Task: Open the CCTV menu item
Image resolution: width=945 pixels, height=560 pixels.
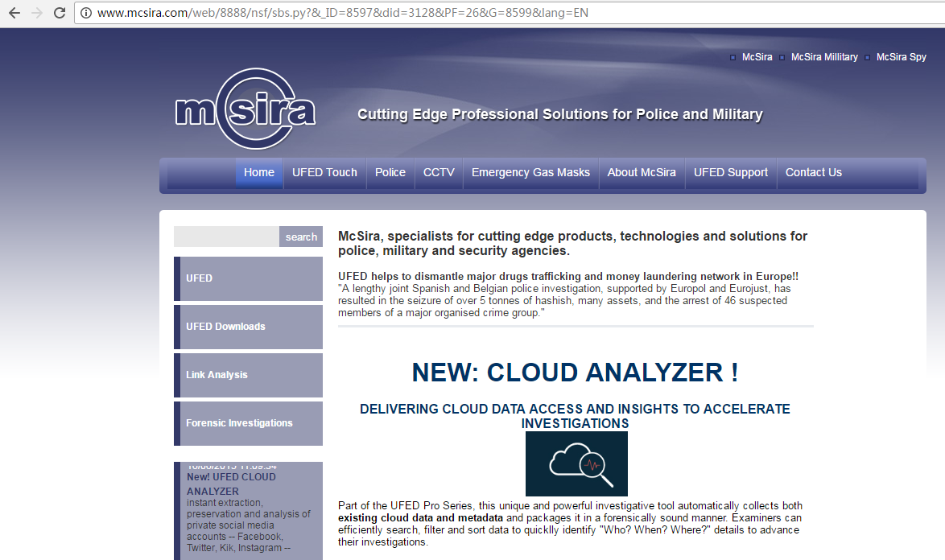Action: 439,173
